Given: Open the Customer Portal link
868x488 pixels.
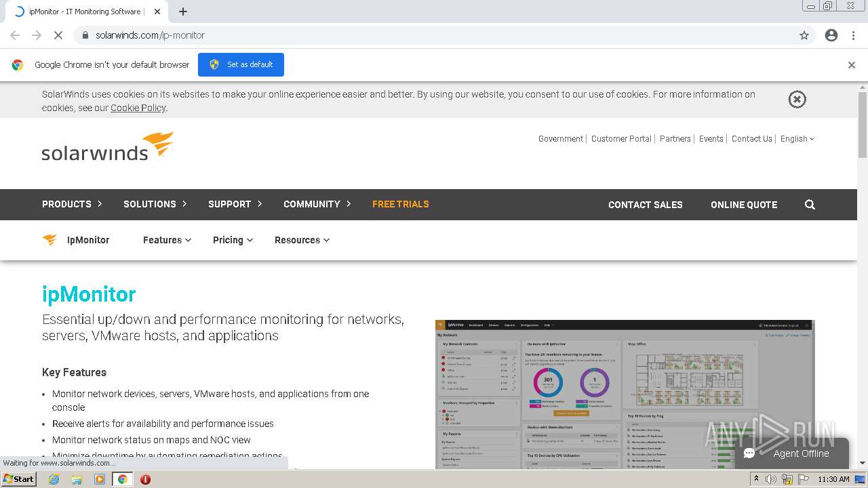Looking at the screenshot, I should point(621,139).
